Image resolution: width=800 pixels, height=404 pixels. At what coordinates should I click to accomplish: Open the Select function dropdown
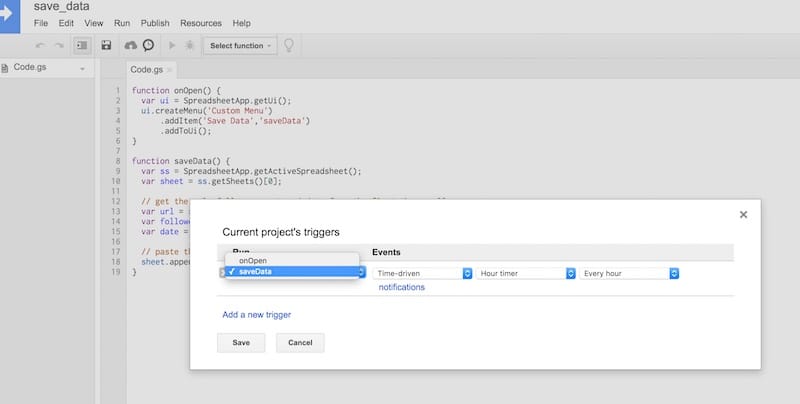click(x=240, y=45)
